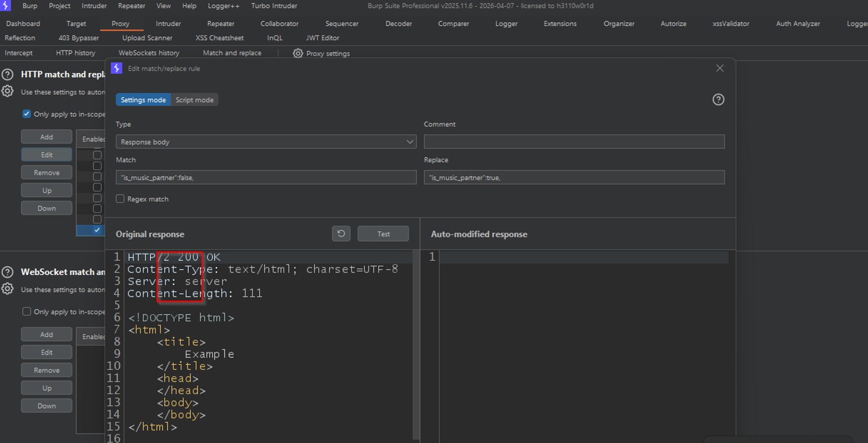Switch to the Dashboard tab
The height and width of the screenshot is (443, 868).
tap(23, 24)
